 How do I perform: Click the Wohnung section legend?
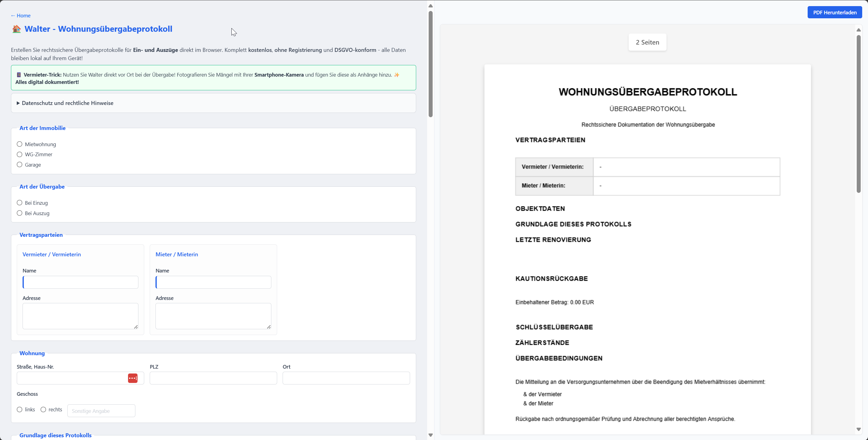[x=32, y=353]
